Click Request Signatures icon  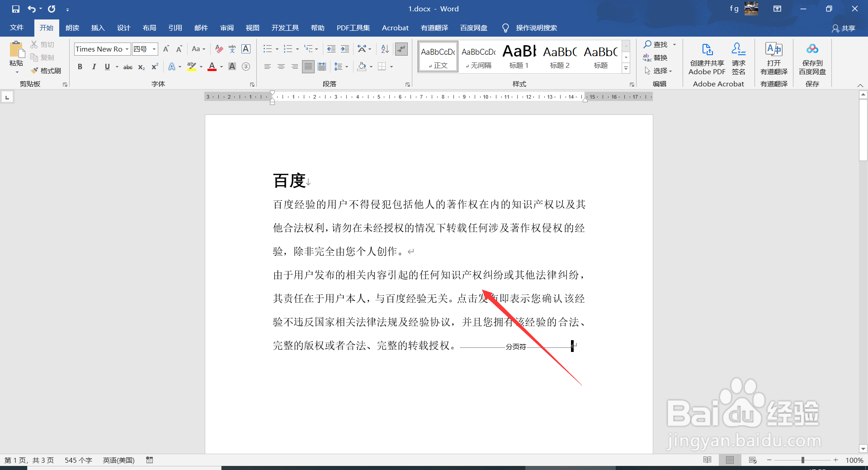[x=739, y=58]
